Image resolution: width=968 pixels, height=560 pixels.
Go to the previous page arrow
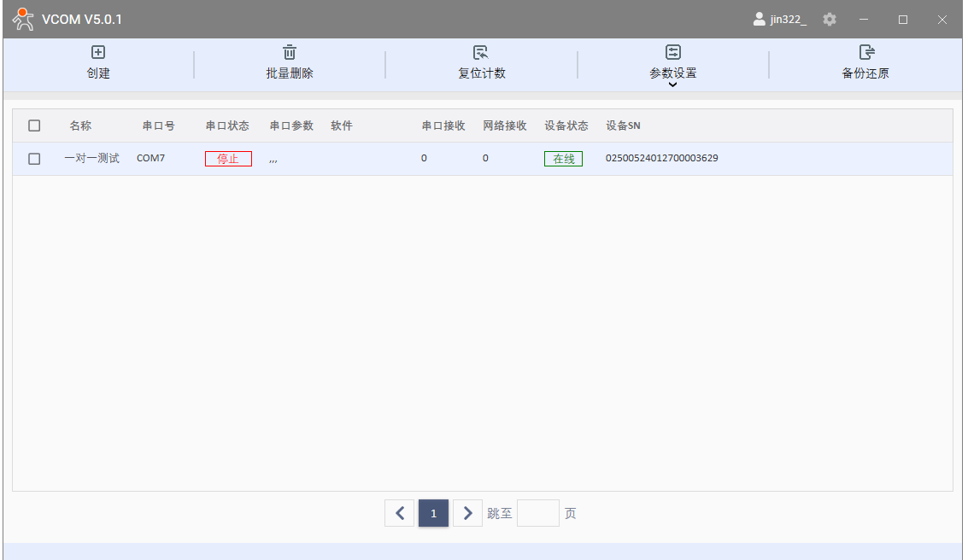coord(399,513)
